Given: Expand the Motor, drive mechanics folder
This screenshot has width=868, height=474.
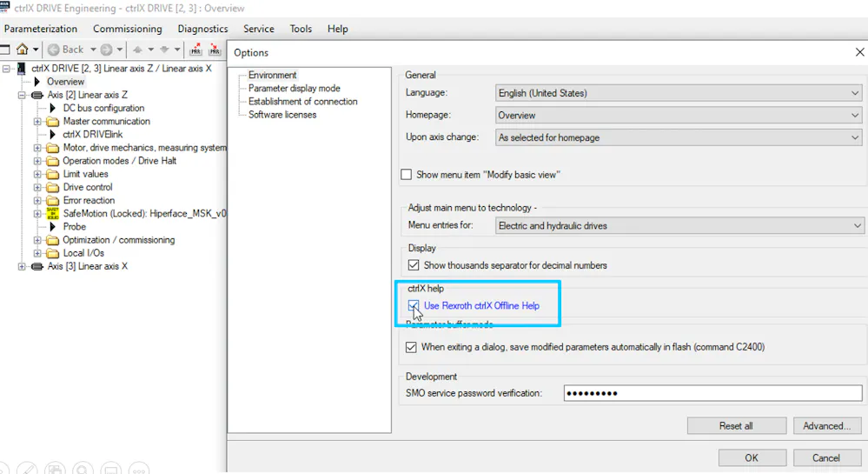Looking at the screenshot, I should [x=37, y=148].
